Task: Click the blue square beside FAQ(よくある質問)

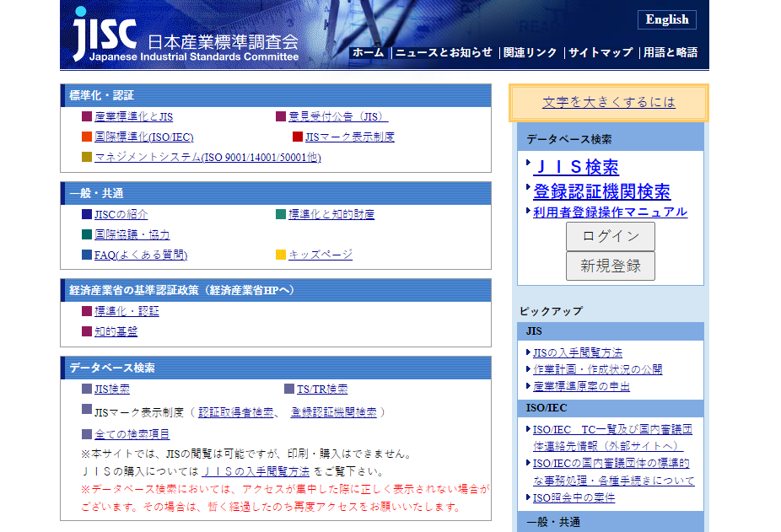Action: [87, 255]
